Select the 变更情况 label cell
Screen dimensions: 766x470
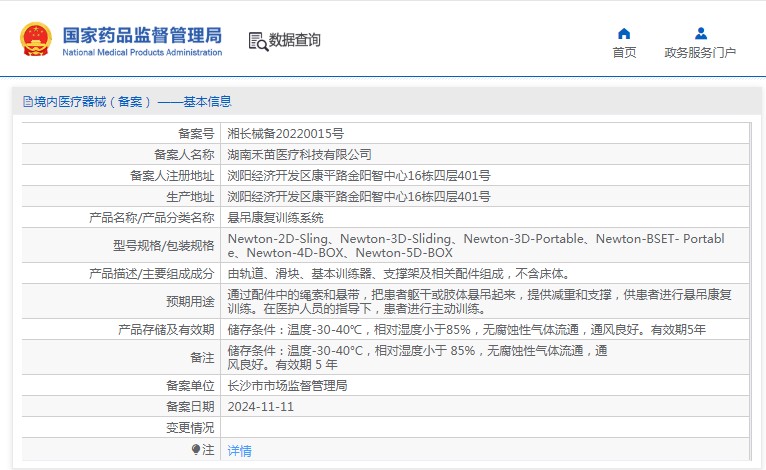(x=121, y=427)
